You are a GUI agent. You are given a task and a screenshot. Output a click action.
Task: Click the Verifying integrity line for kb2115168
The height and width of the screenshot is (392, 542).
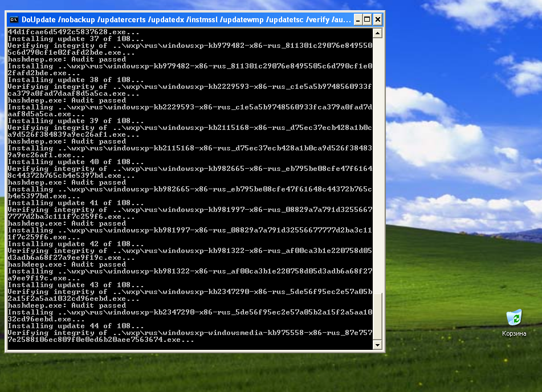coord(190,128)
